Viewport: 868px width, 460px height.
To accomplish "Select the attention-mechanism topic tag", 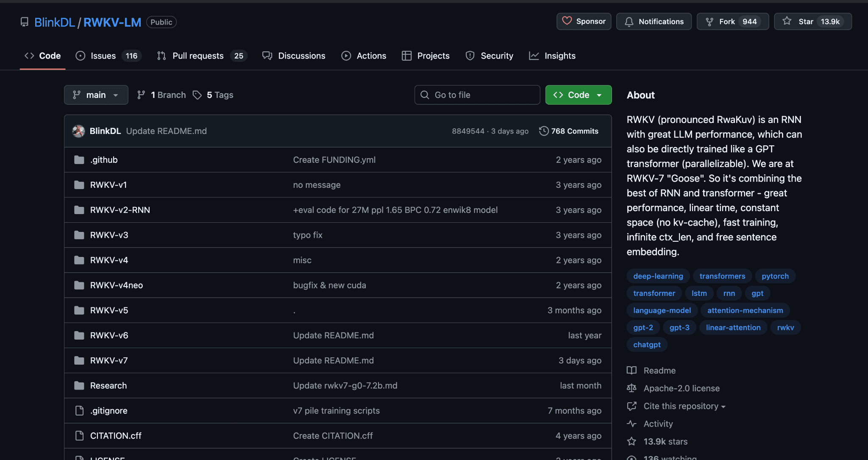I will (745, 310).
